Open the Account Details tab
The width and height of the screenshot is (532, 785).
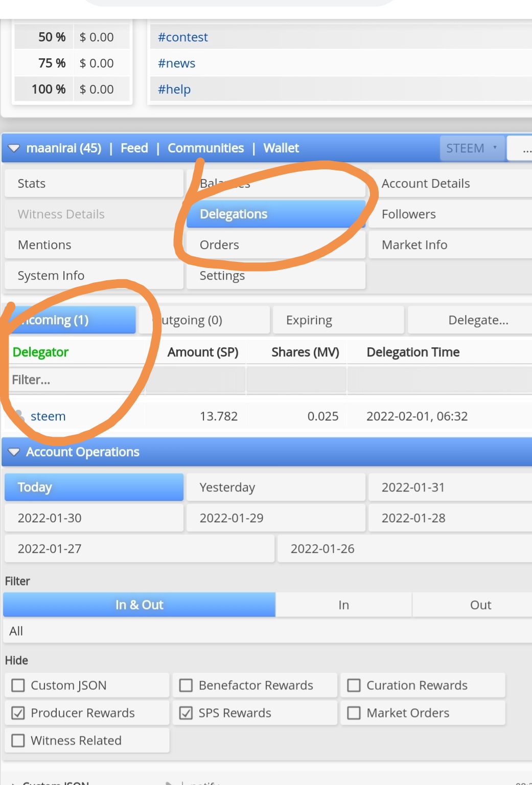450,183
